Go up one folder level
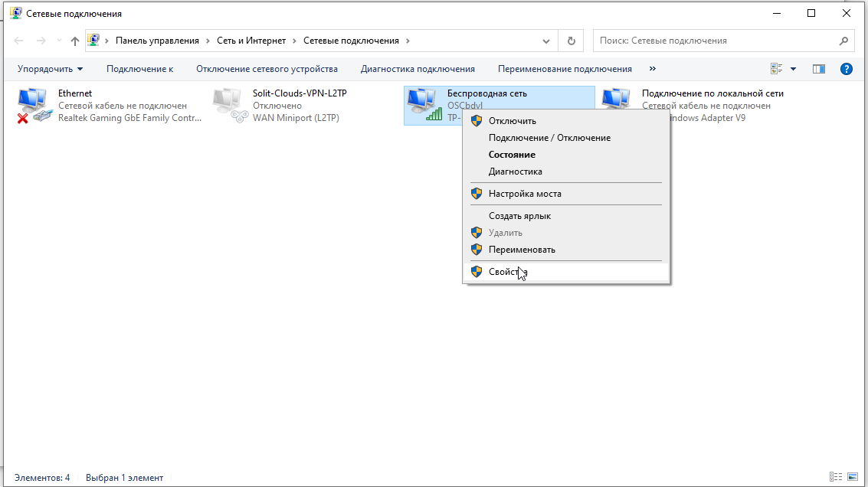868x487 pixels. click(x=75, y=41)
